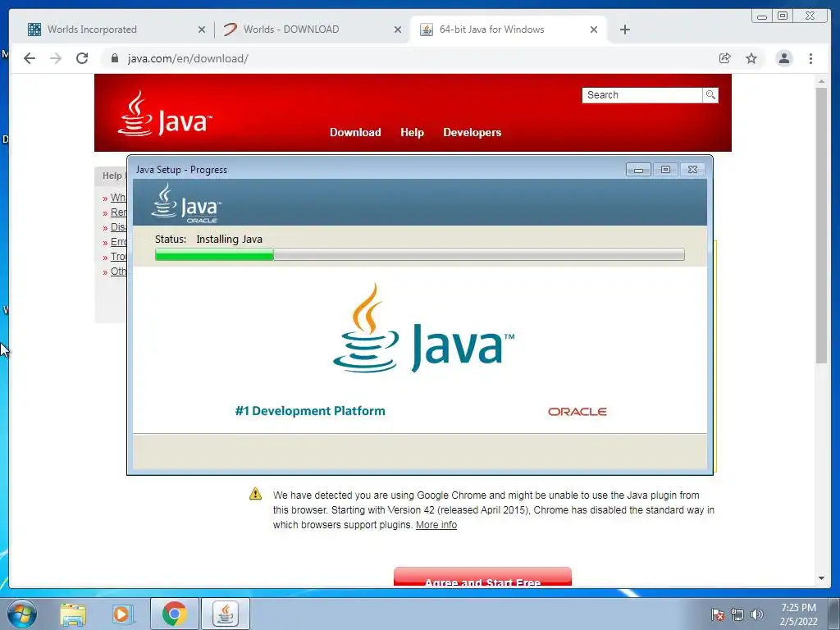Click the Java site Search field
The width and height of the screenshot is (840, 630).
click(641, 95)
